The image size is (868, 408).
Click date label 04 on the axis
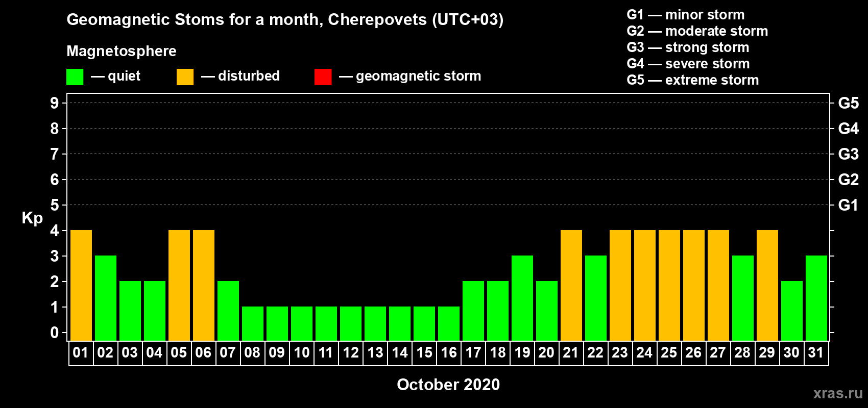click(x=154, y=352)
